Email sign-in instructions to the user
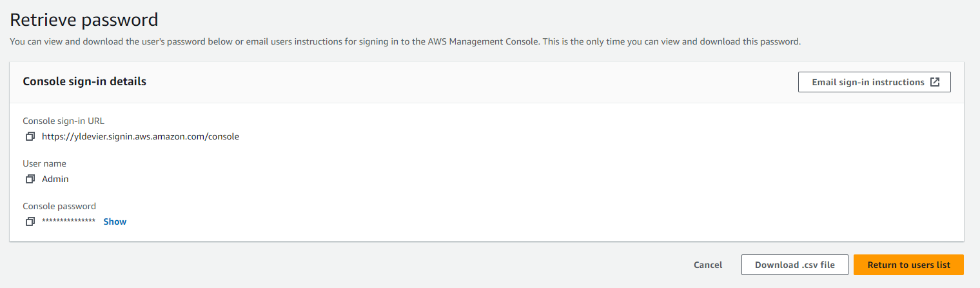The width and height of the screenshot is (980, 288). coord(868,82)
